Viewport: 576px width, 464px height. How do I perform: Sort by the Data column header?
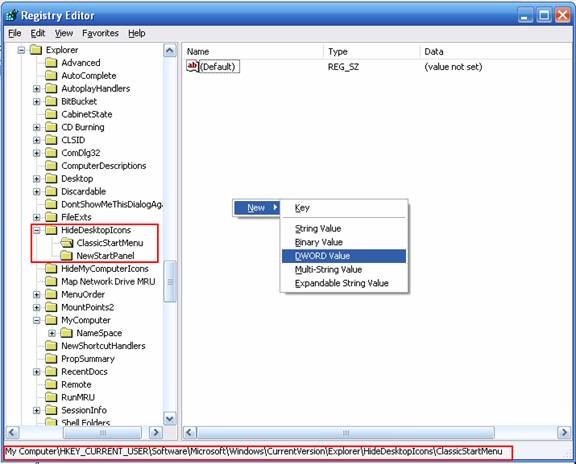496,51
